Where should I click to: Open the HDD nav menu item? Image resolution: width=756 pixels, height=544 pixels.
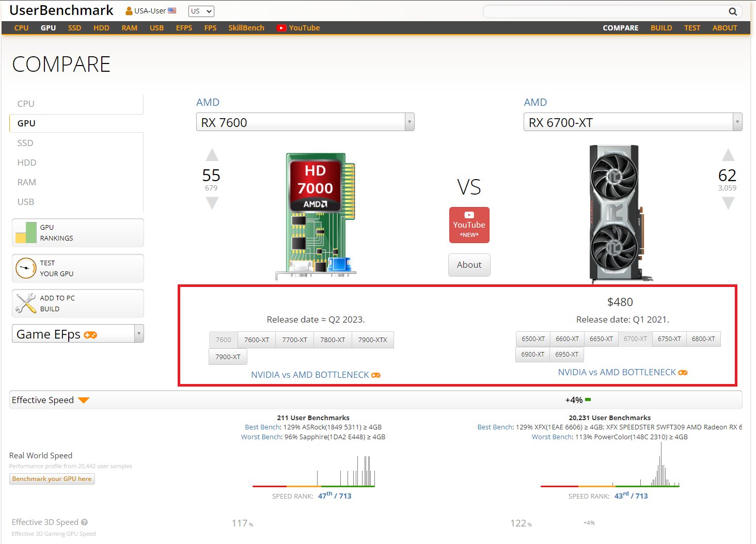click(101, 28)
